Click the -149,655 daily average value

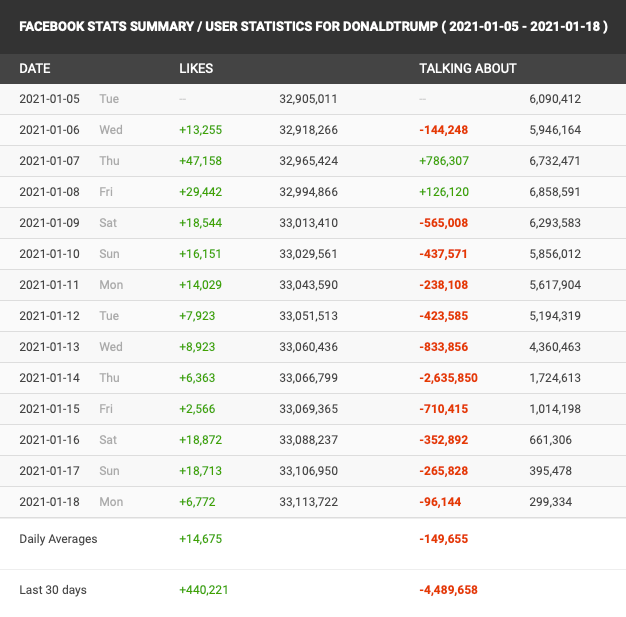click(444, 539)
